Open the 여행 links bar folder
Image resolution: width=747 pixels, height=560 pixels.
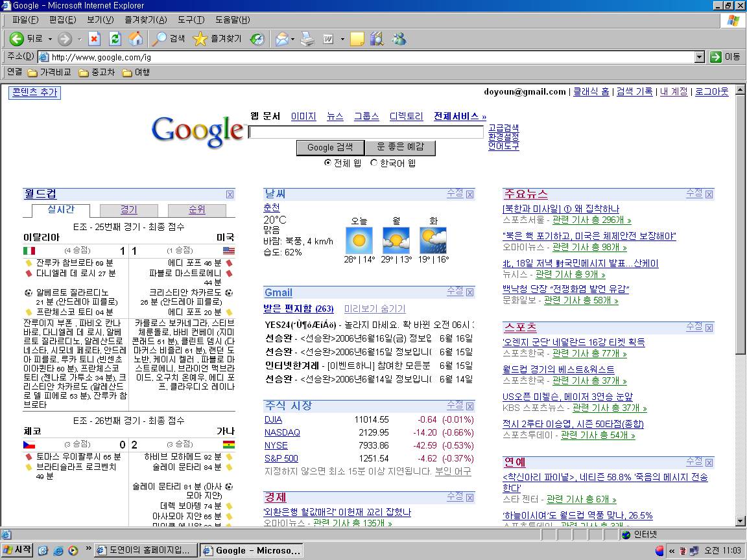[136, 73]
